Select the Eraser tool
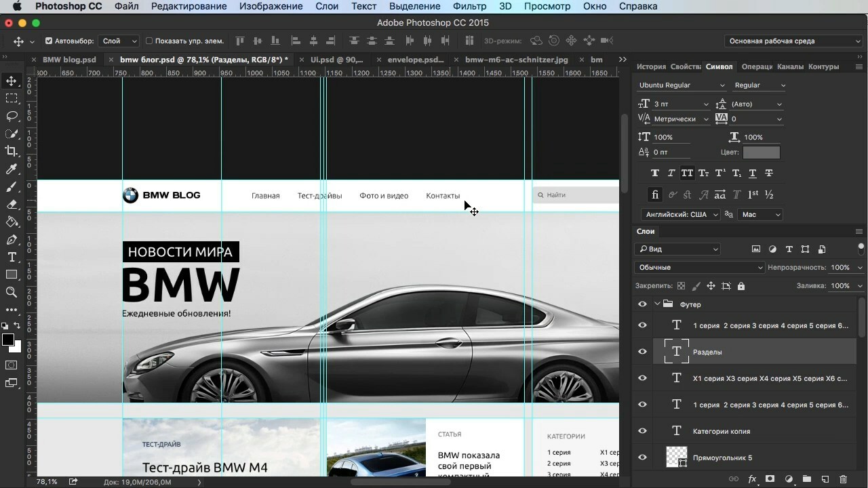 click(12, 204)
